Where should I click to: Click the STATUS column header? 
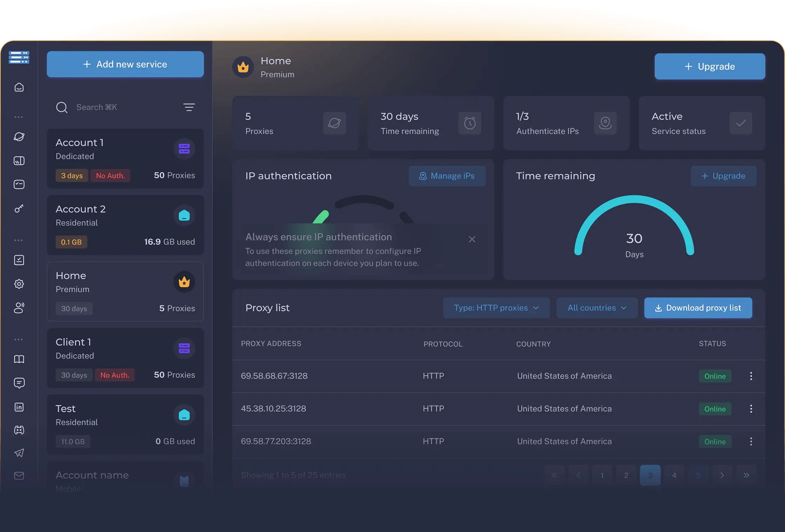coord(712,344)
